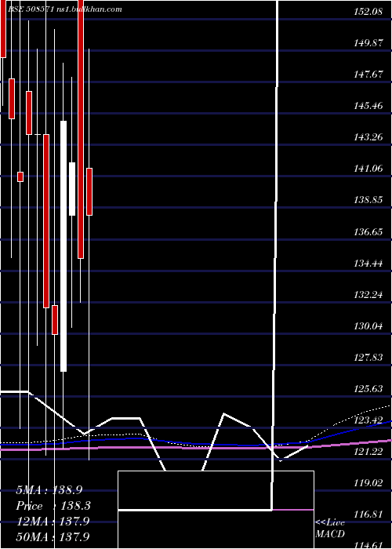Click the 143.26 price axis label
392x549 pixels.
click(x=368, y=137)
